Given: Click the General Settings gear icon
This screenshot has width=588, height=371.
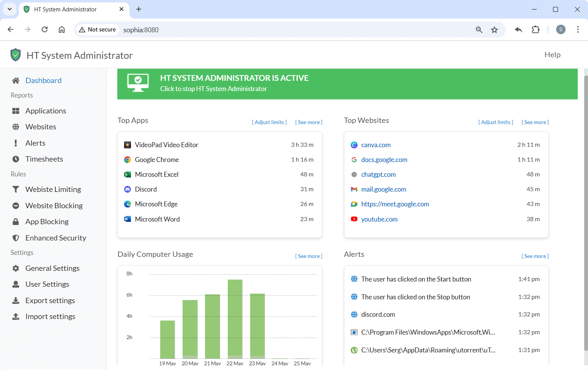Looking at the screenshot, I should (x=16, y=268).
